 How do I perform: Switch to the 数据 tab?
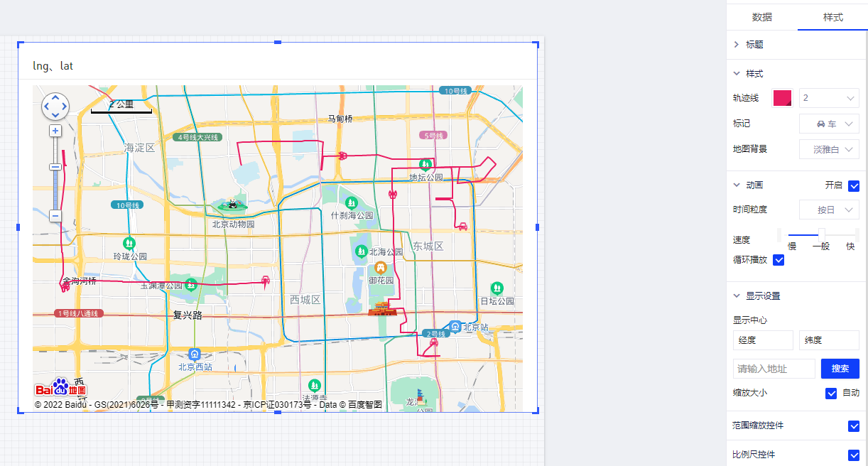[762, 17]
